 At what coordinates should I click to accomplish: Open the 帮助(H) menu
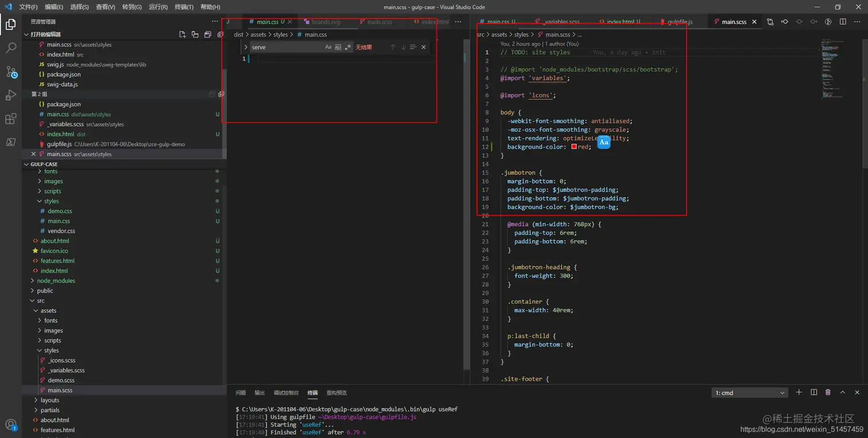210,7
